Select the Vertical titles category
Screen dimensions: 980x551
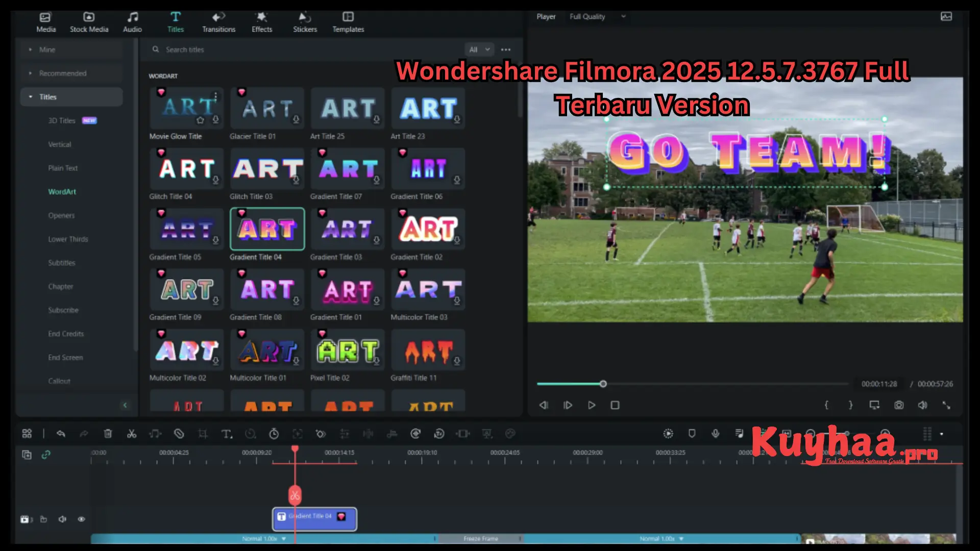(x=60, y=144)
